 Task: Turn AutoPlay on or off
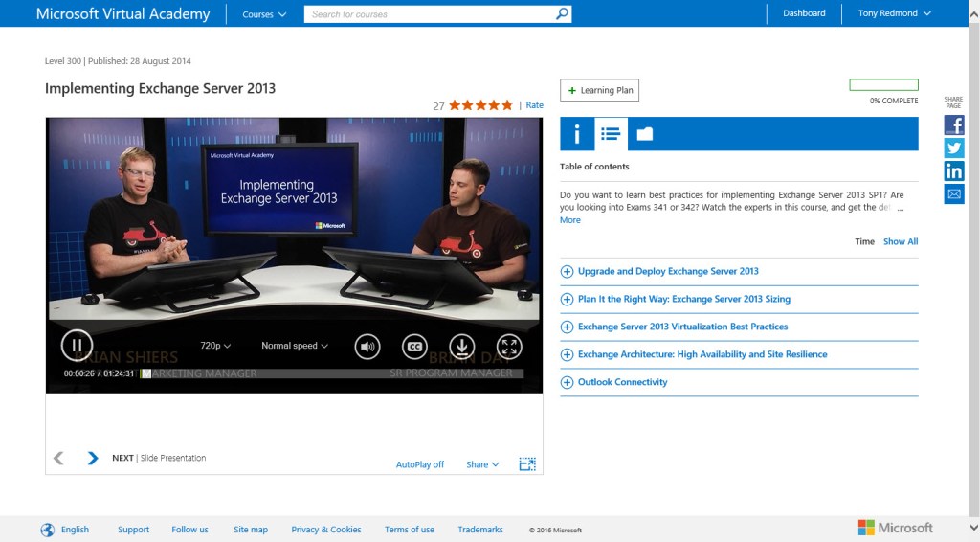420,464
